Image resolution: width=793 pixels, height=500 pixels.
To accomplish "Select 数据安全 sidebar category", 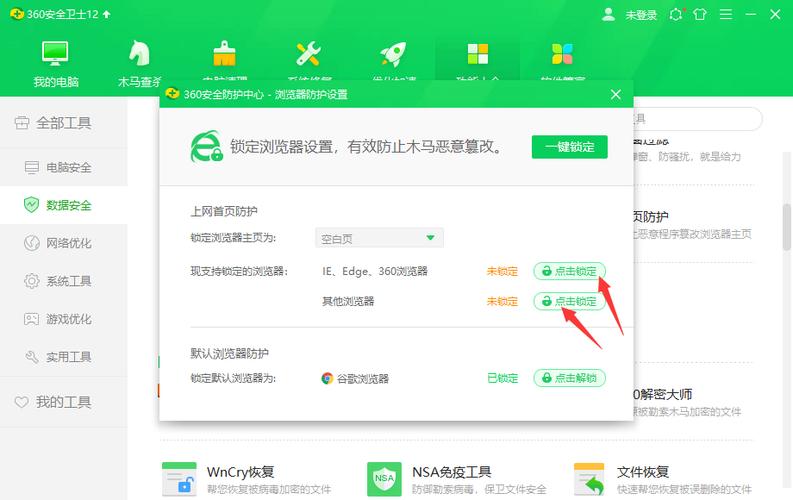I will coord(64,205).
